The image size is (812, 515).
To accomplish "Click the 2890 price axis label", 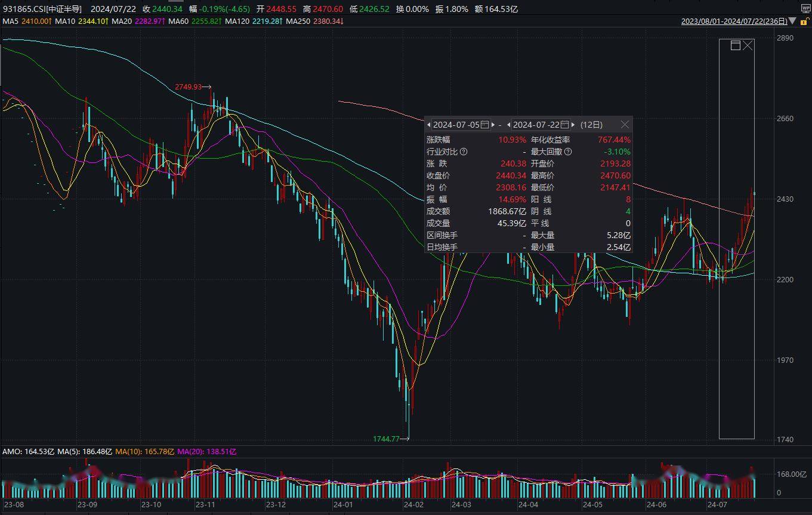I will [786, 38].
